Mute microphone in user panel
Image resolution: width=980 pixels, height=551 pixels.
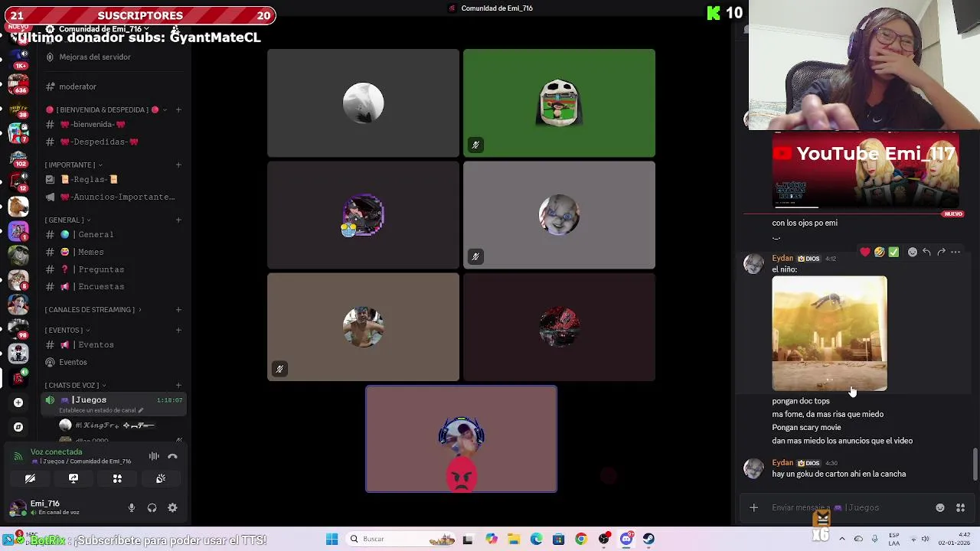tap(132, 507)
